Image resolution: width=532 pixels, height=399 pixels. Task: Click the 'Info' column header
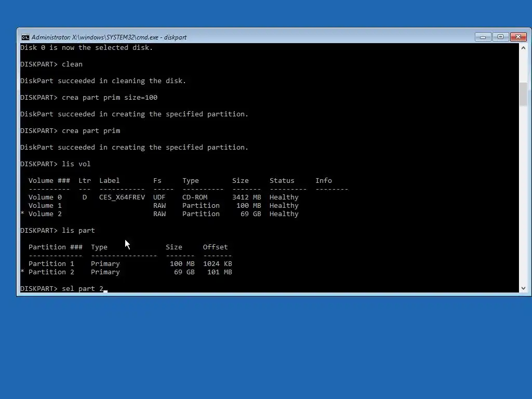click(324, 180)
